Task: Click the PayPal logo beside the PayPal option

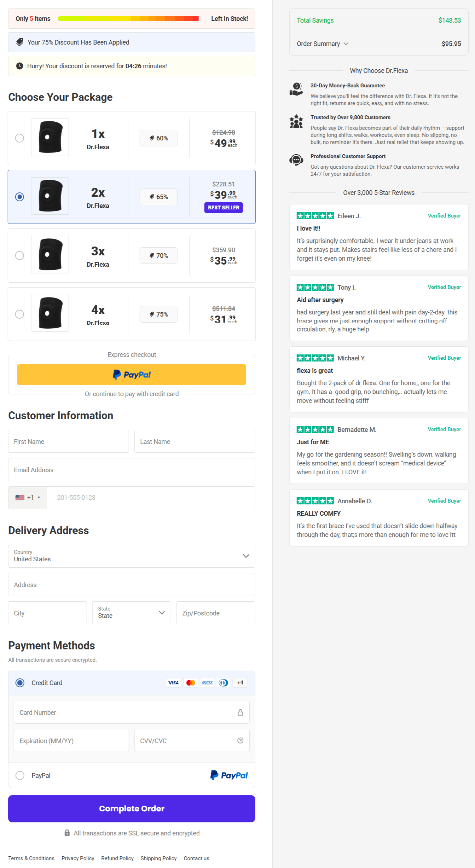Action: pos(229,775)
